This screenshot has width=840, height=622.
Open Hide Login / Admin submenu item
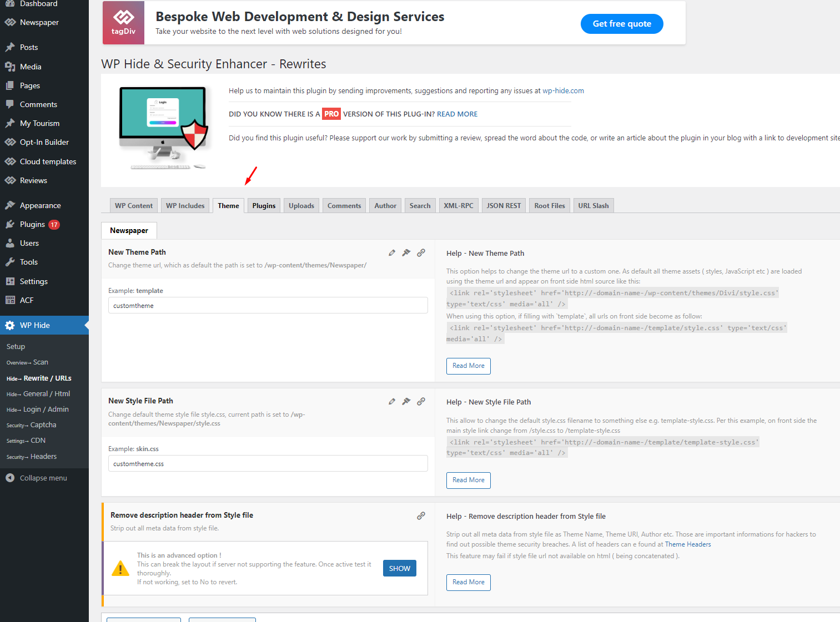tap(38, 409)
